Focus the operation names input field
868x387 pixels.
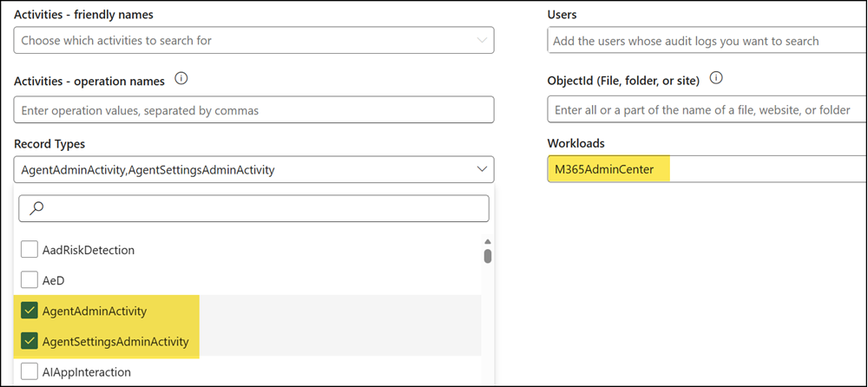click(x=253, y=109)
